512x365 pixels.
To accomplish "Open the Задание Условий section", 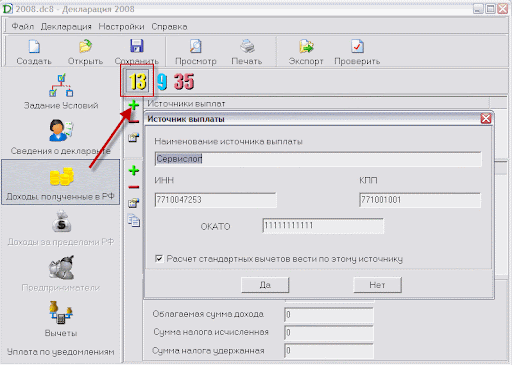I will (61, 91).
